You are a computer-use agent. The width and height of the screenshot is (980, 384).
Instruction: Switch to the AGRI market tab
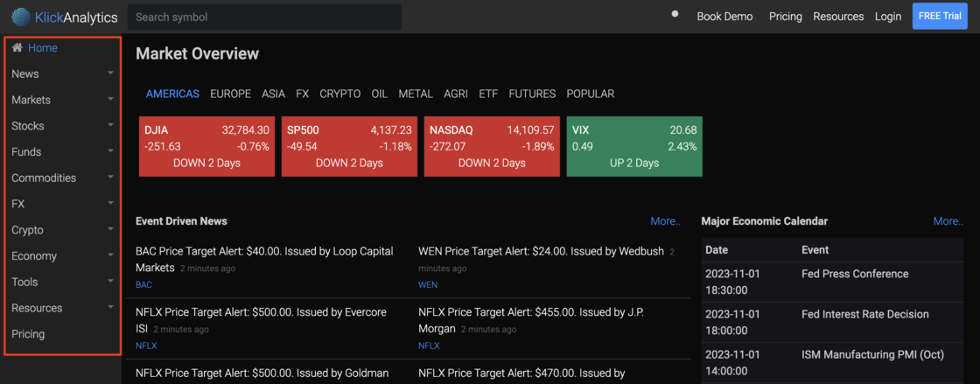456,94
